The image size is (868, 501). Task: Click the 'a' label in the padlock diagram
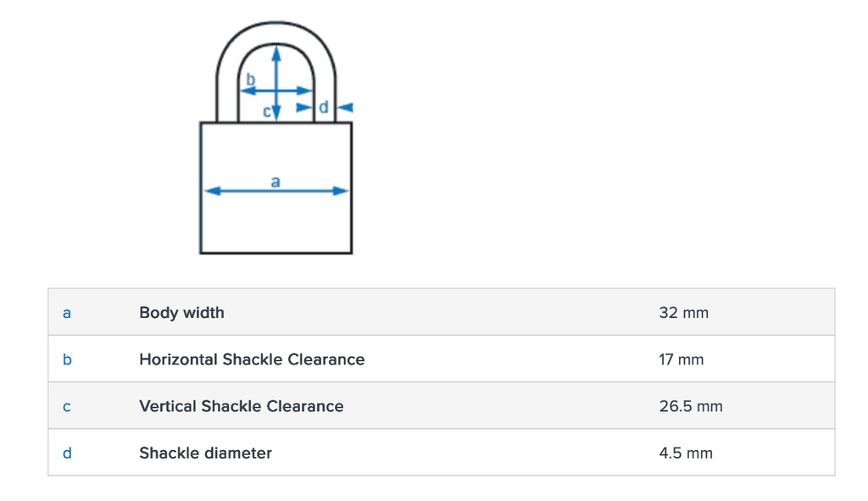(275, 181)
